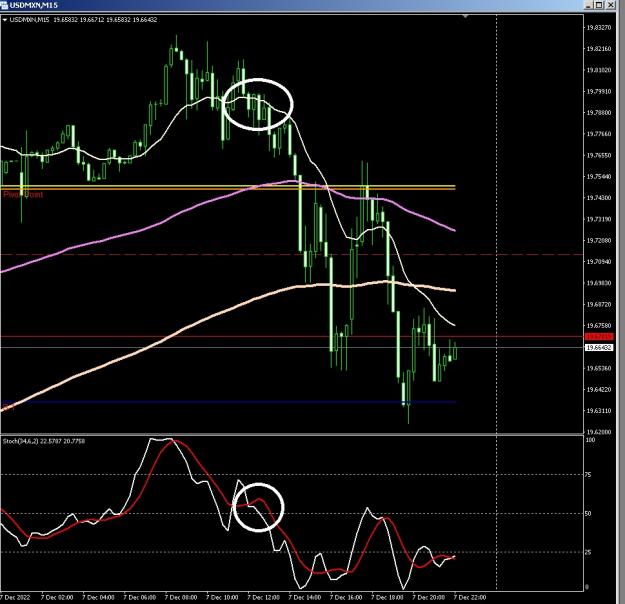Click price level 19.75440 on the axis
The height and width of the screenshot is (604, 625).
[x=599, y=176]
